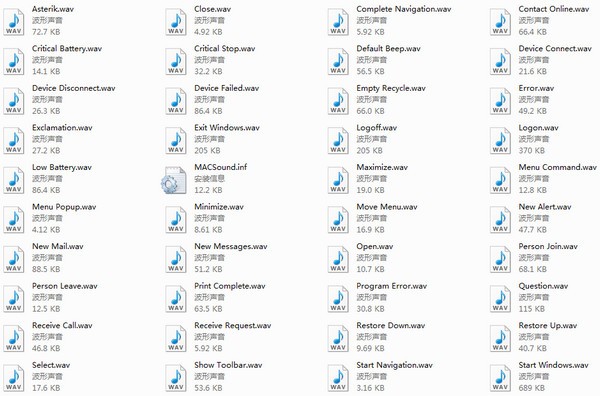Click the Start Windows.wav icon

pos(501,378)
